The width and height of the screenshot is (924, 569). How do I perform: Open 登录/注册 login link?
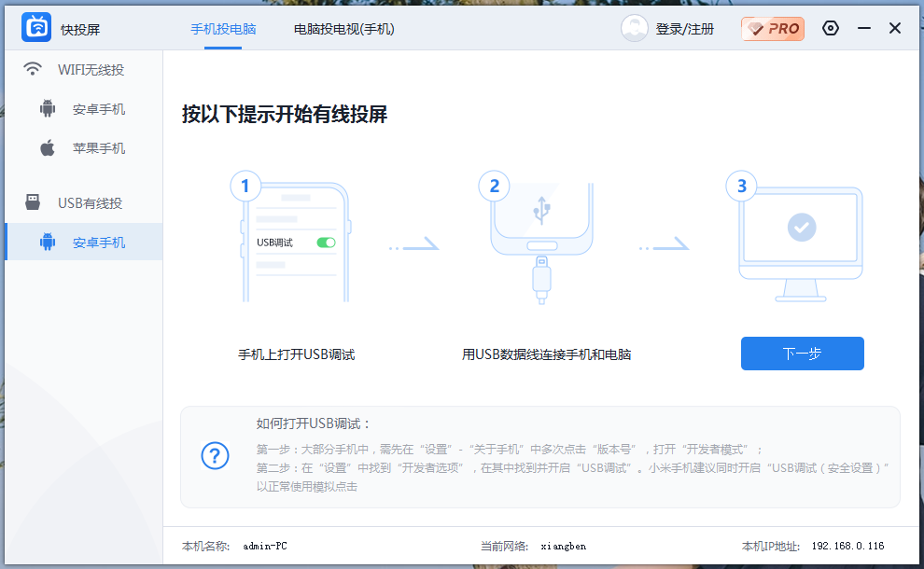click(x=685, y=29)
